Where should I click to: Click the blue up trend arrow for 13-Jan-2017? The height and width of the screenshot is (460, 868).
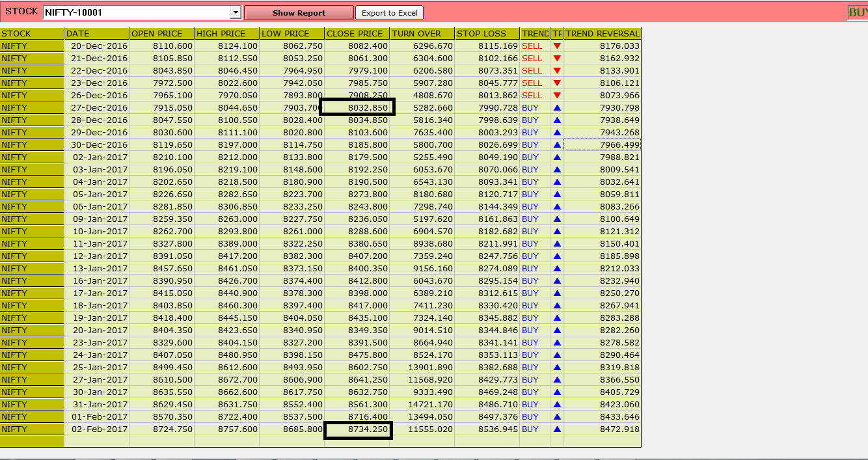557,269
